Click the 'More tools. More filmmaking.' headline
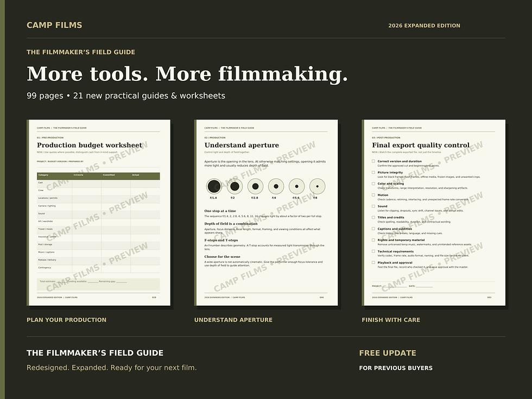The width and height of the screenshot is (532, 399). click(x=187, y=74)
